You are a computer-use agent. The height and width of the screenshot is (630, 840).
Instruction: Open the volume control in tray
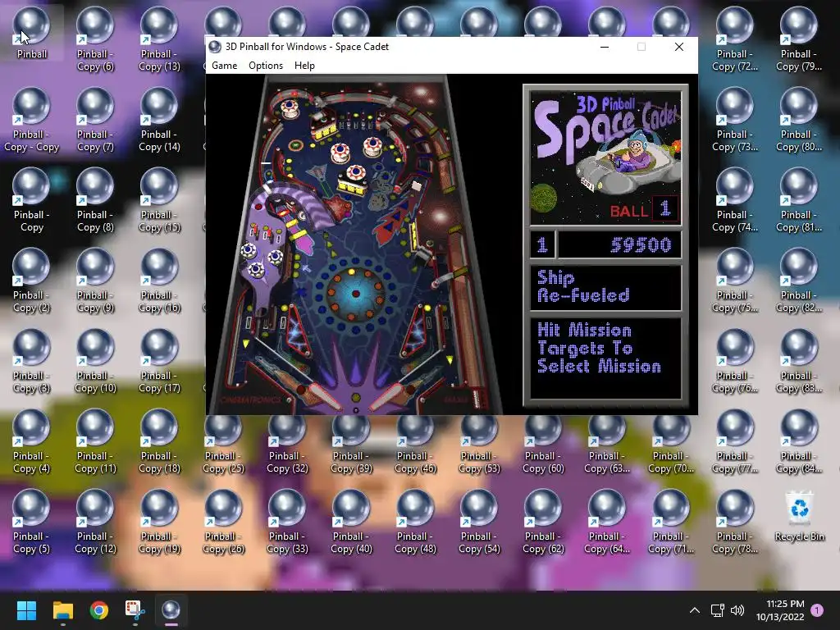(x=737, y=610)
